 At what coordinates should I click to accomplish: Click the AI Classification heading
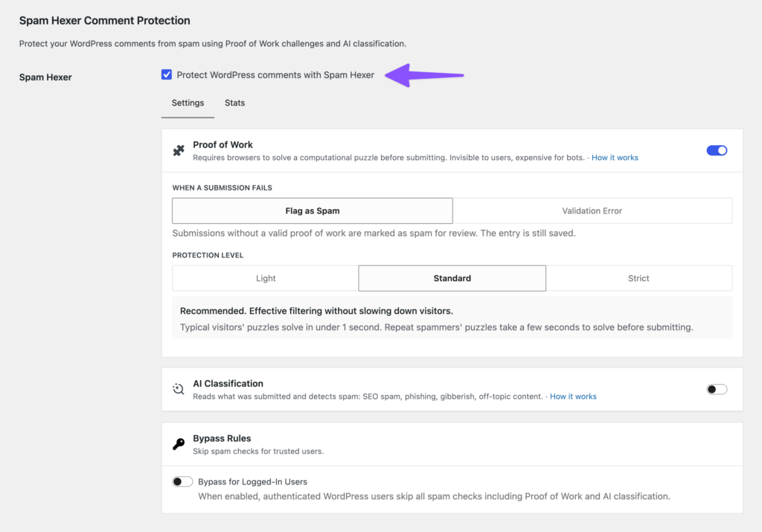click(228, 383)
